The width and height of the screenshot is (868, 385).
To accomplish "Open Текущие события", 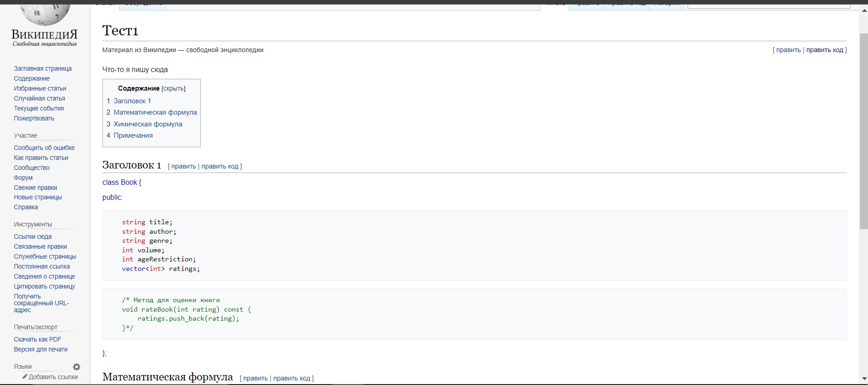I will [39, 108].
